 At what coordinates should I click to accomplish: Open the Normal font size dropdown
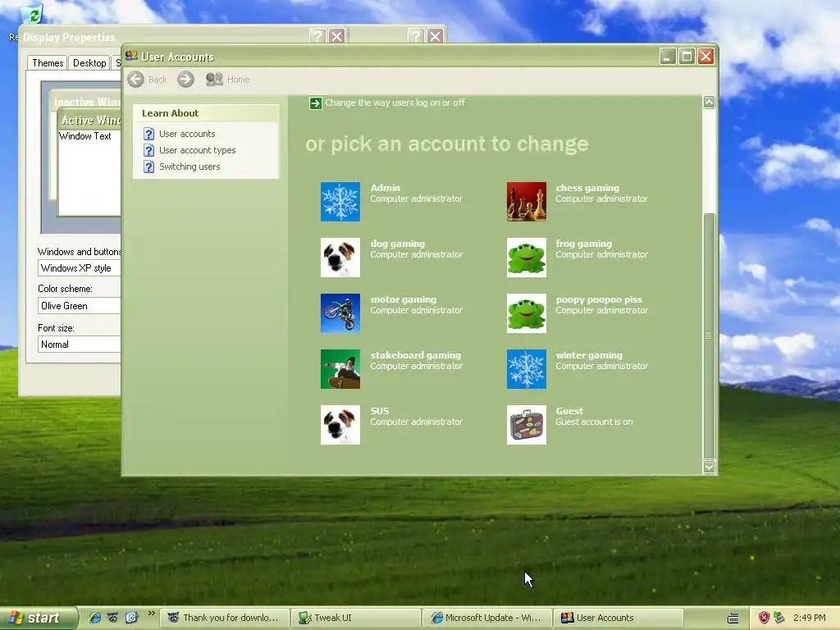pyautogui.click(x=80, y=345)
